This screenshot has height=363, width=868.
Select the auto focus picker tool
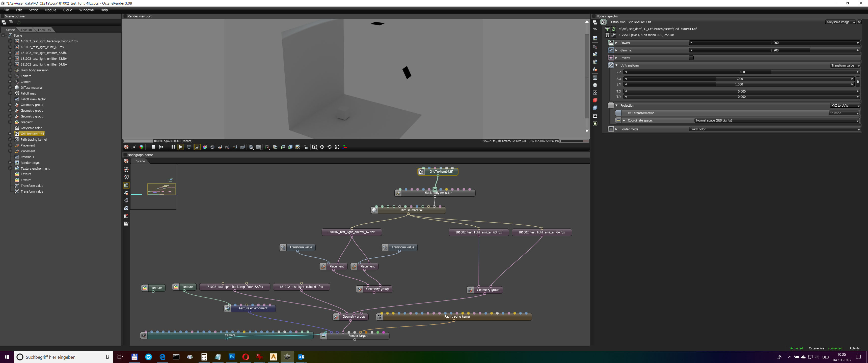pyautogui.click(x=197, y=147)
